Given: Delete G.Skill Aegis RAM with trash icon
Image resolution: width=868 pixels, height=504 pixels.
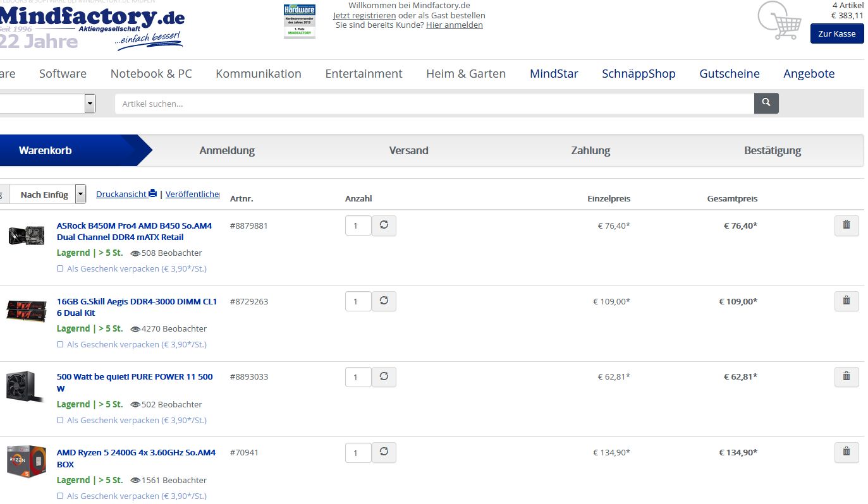Looking at the screenshot, I should [x=847, y=301].
